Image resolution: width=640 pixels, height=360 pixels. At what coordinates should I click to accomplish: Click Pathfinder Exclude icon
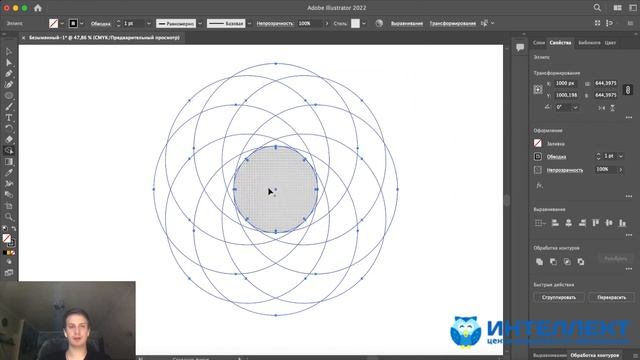point(581,262)
